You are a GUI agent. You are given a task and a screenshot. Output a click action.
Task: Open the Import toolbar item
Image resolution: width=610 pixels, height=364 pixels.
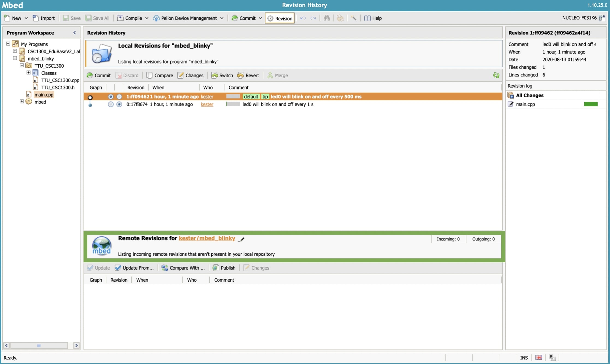tap(44, 18)
